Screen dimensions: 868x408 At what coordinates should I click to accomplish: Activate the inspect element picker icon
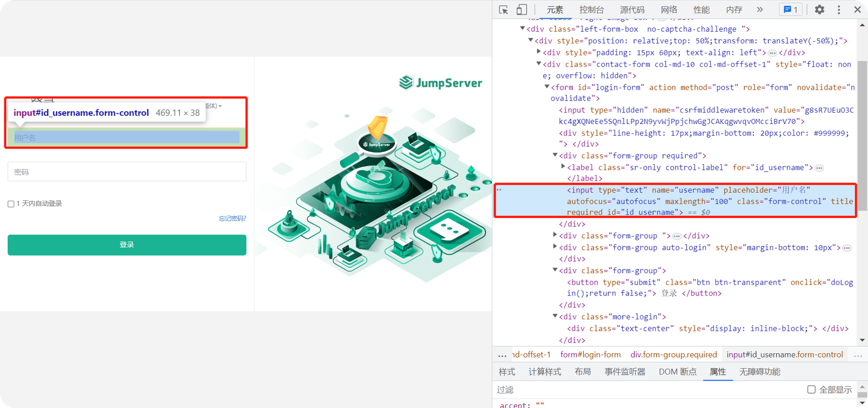(503, 10)
